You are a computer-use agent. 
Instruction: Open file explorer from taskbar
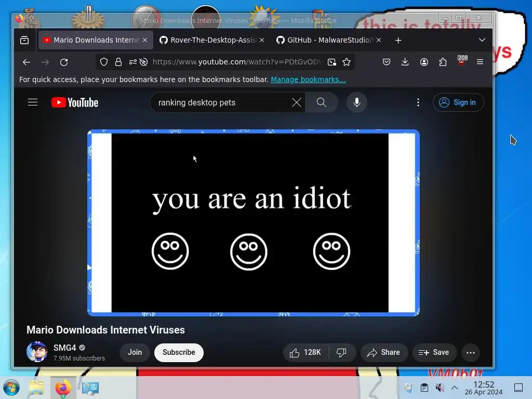[x=37, y=388]
